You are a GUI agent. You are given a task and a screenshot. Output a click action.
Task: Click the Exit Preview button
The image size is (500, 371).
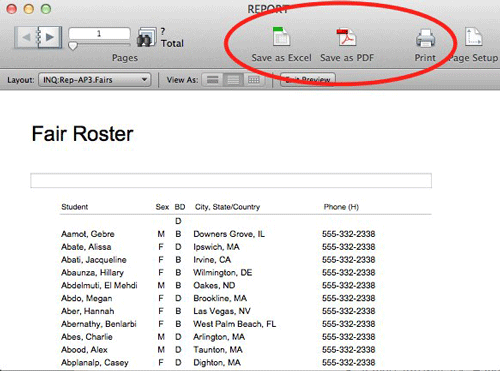[308, 80]
